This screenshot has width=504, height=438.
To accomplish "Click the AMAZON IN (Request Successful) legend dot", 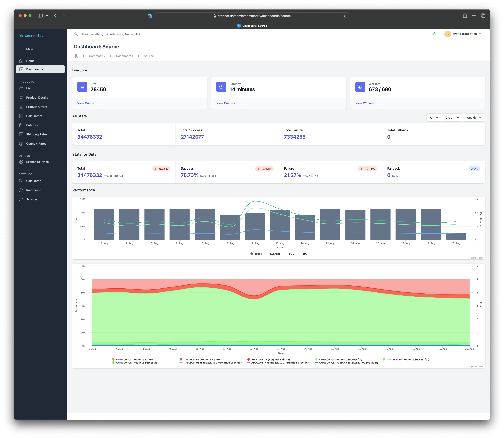I will coord(384,360).
